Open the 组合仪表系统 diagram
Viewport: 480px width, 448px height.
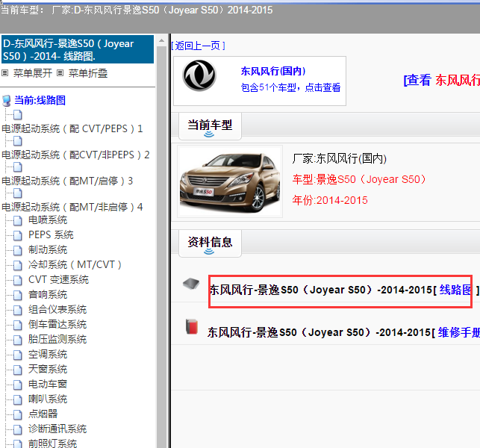[x=57, y=310]
